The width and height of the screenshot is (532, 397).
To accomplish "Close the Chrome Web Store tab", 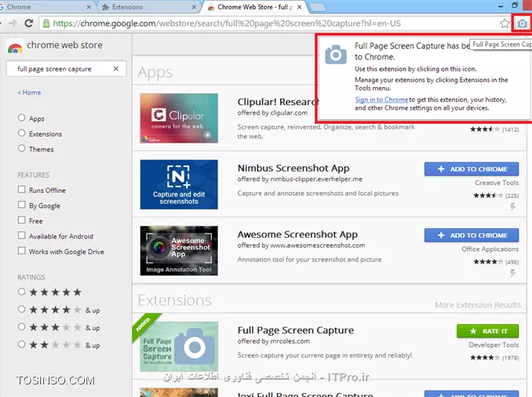I will click(299, 7).
